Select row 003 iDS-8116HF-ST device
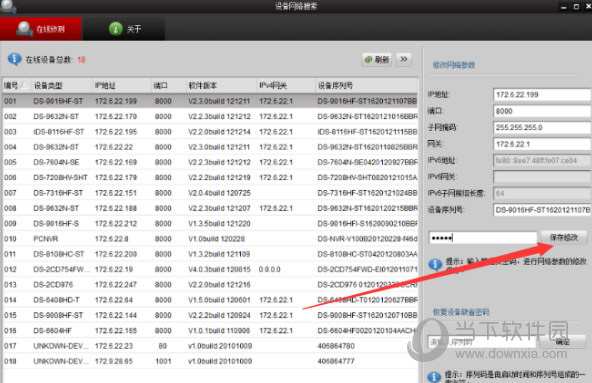The image size is (592, 383). [x=210, y=132]
